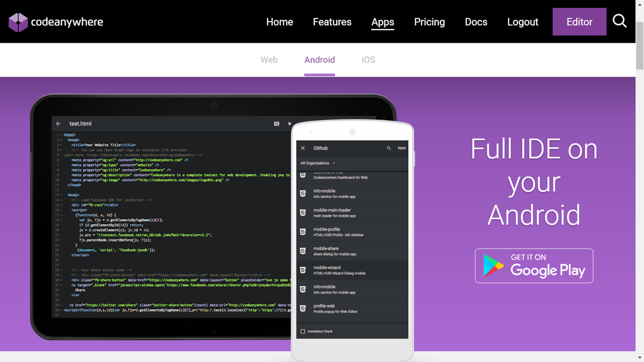
Task: Open the Features menu item
Action: (x=332, y=22)
